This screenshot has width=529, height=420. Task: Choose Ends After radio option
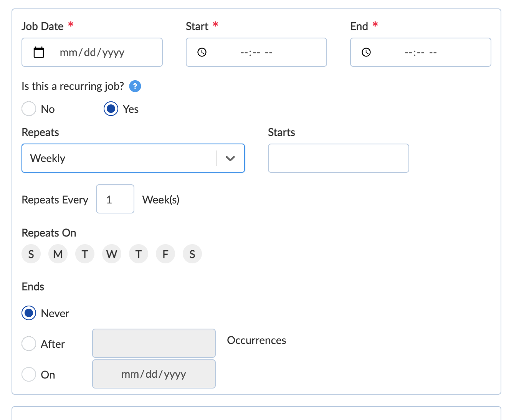pos(29,344)
